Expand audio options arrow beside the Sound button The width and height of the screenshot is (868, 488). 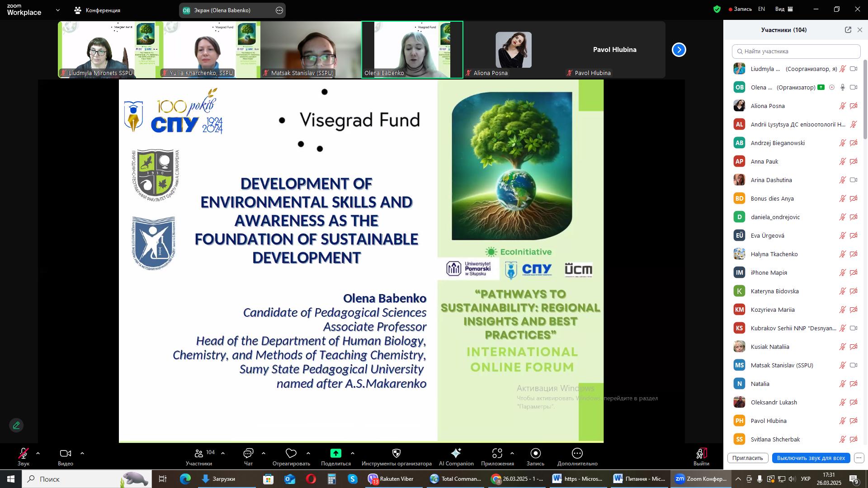click(x=38, y=453)
